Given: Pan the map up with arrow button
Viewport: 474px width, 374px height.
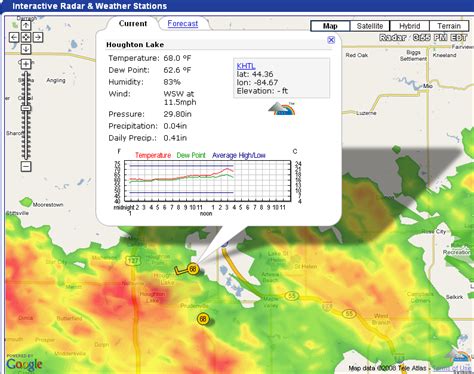Looking at the screenshot, I should (26, 25).
